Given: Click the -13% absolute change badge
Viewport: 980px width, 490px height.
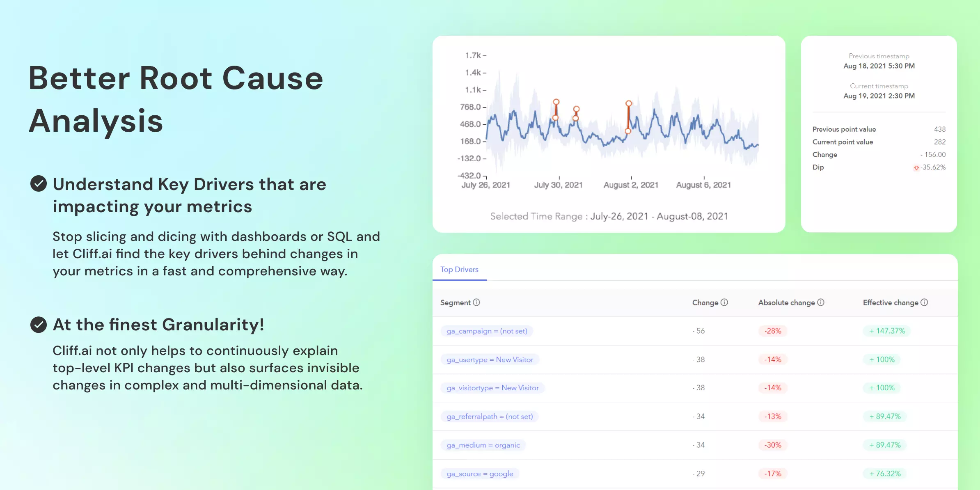Looking at the screenshot, I should 773,417.
